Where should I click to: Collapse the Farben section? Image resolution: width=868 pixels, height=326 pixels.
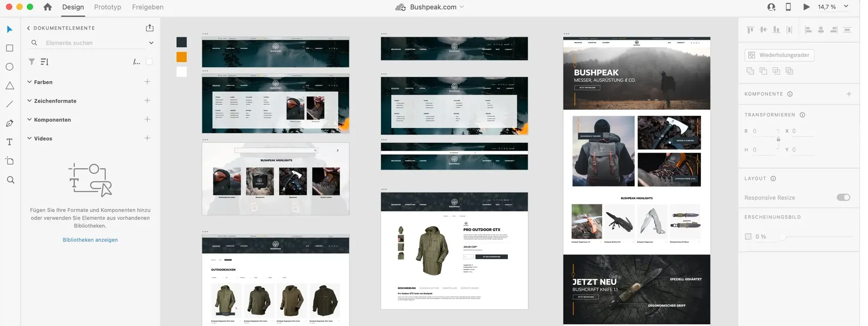click(29, 82)
